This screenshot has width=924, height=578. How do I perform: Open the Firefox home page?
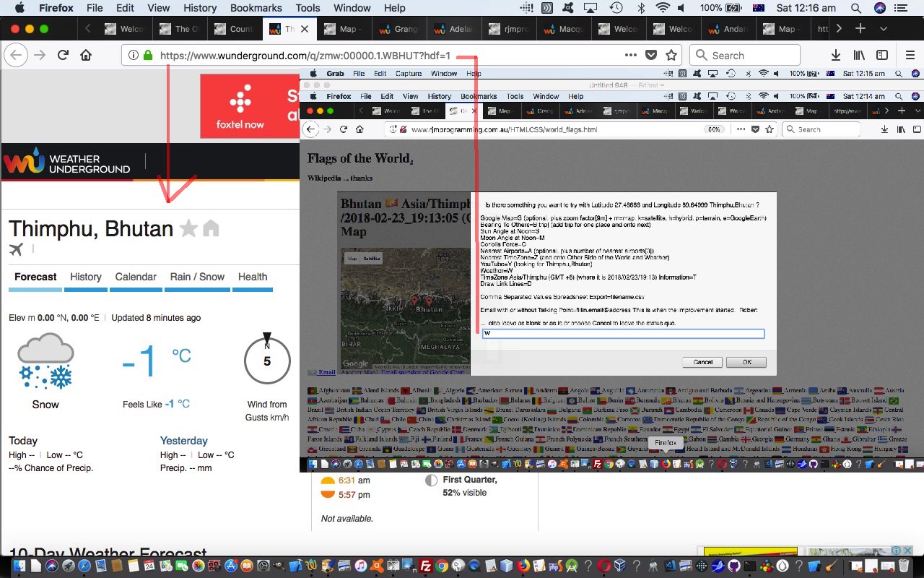[86, 55]
